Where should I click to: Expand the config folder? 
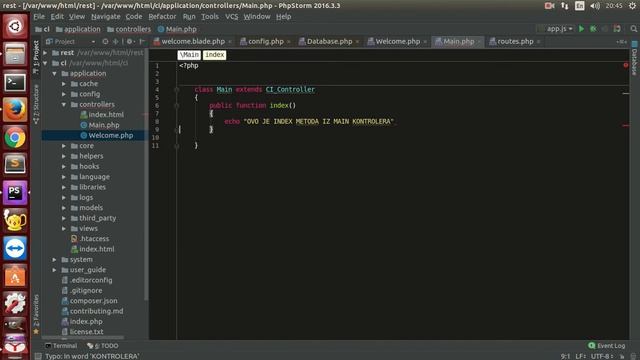64,94
